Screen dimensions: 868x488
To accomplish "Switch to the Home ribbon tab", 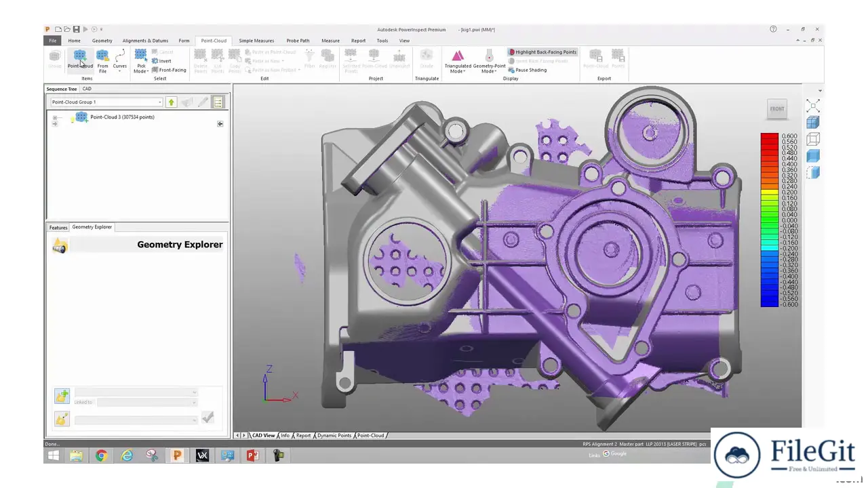I will 74,41.
